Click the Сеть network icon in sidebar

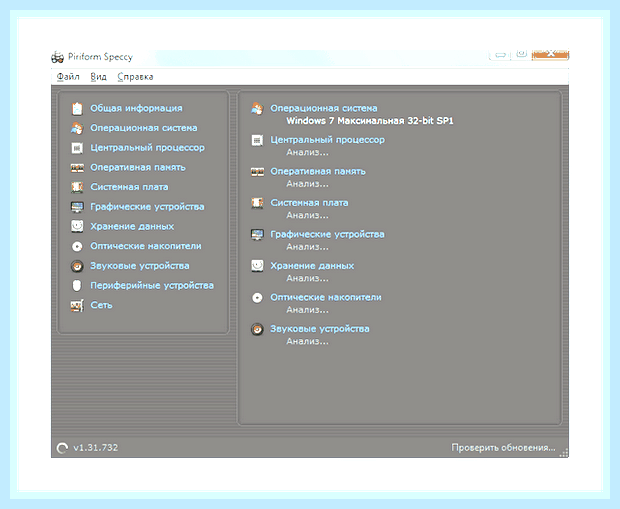click(77, 305)
